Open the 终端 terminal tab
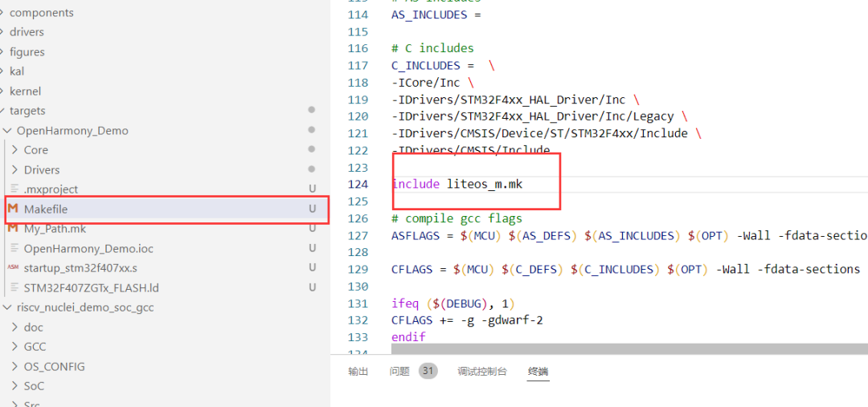 (x=538, y=372)
